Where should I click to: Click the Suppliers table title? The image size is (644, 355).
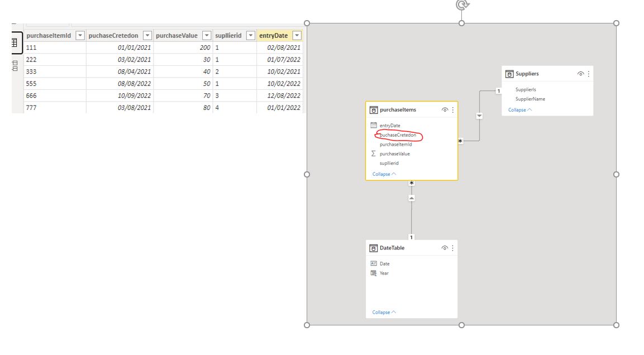(527, 74)
